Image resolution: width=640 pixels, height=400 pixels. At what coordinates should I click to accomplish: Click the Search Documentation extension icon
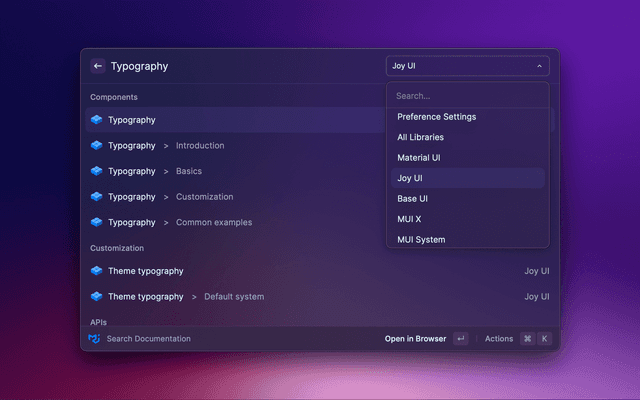point(94,339)
